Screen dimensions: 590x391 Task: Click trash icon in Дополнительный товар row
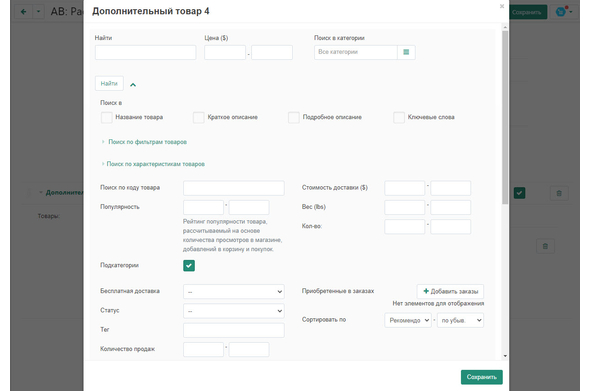tap(559, 193)
